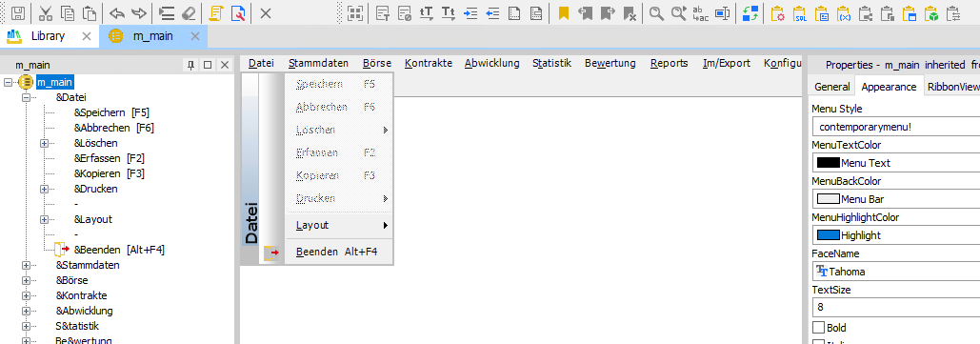Viewport: 980px width, 344px height.
Task: Expand the &Stammdaten tree node
Action: (x=27, y=265)
